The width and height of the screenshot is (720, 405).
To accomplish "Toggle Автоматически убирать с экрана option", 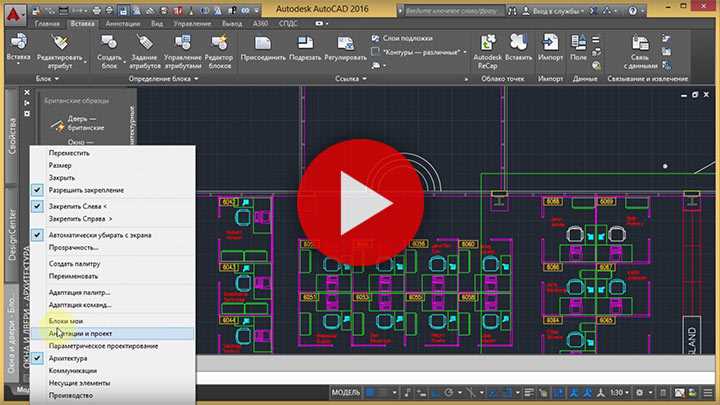I will coord(100,235).
